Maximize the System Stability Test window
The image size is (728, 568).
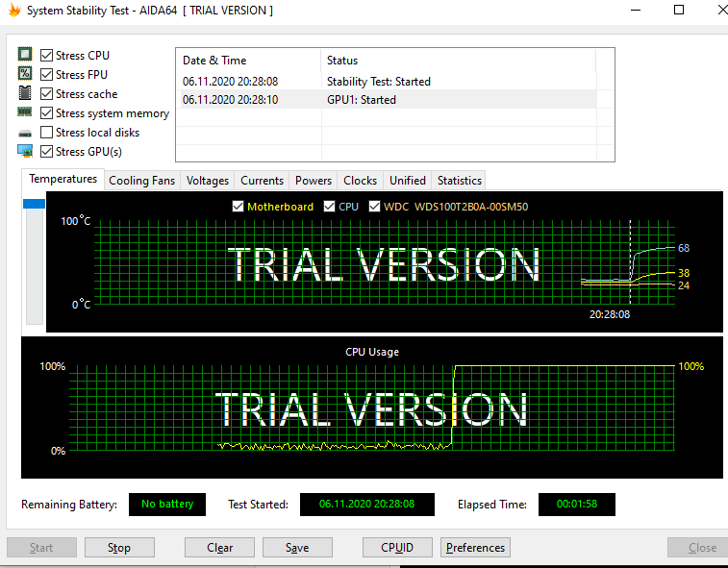click(x=679, y=11)
